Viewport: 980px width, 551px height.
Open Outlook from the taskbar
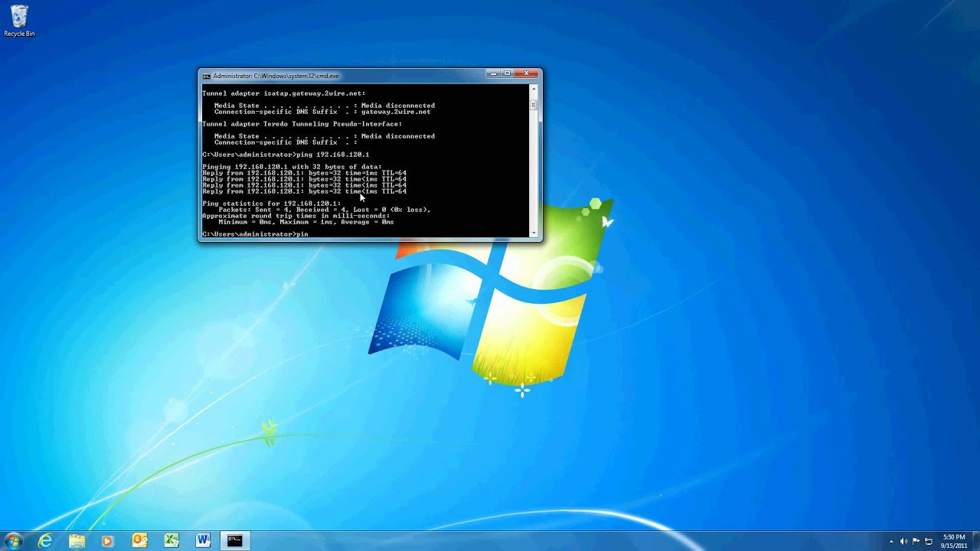[x=139, y=541]
